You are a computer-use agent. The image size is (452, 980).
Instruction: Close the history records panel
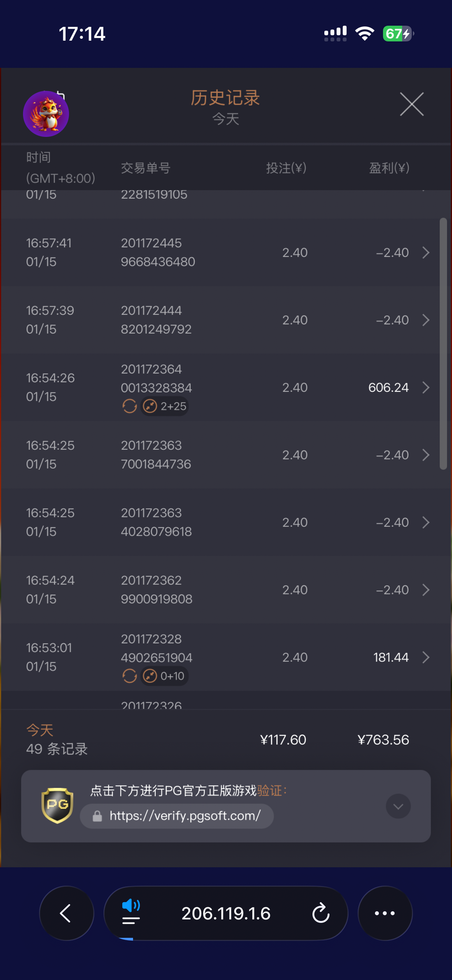point(412,104)
